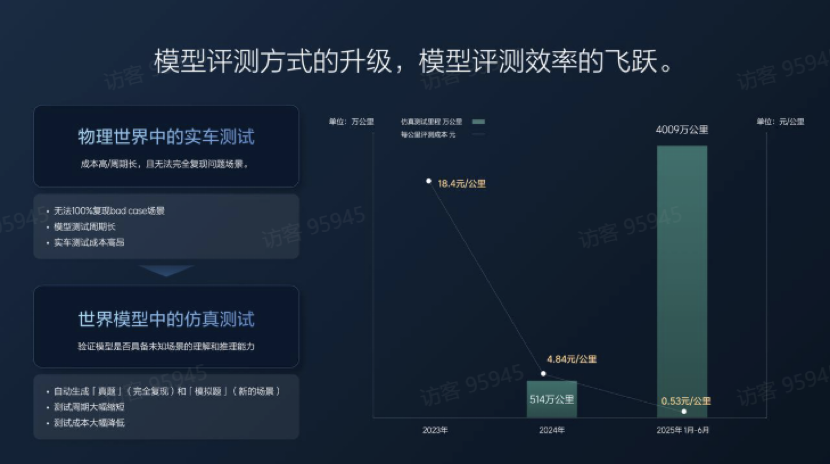Click bullet '测试成本大幅降低'

coord(89,423)
